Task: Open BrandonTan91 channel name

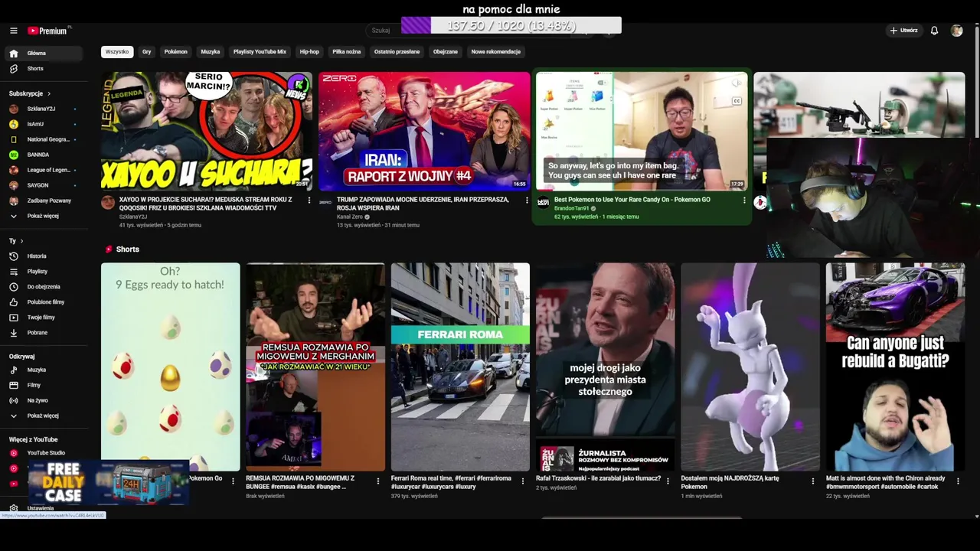Action: [x=572, y=208]
